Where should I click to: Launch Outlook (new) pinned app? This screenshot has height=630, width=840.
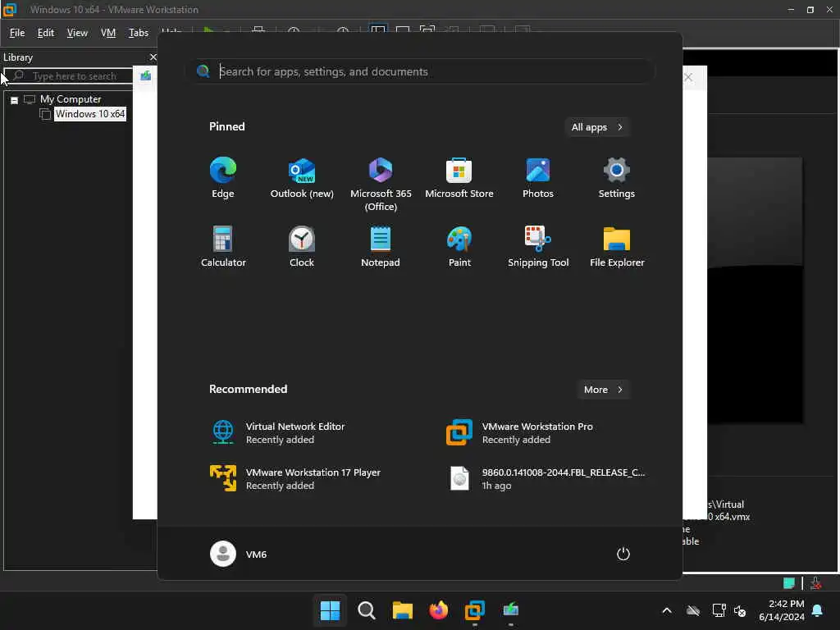coord(302,178)
